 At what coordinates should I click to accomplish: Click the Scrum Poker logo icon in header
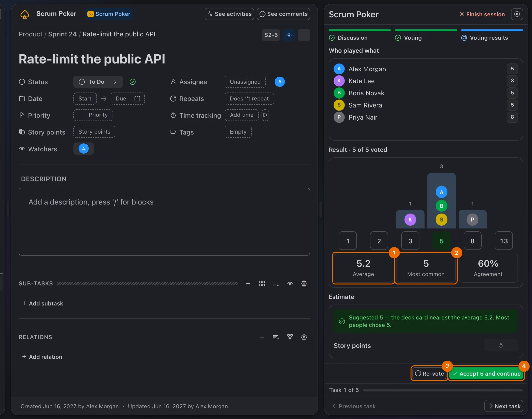(25, 14)
